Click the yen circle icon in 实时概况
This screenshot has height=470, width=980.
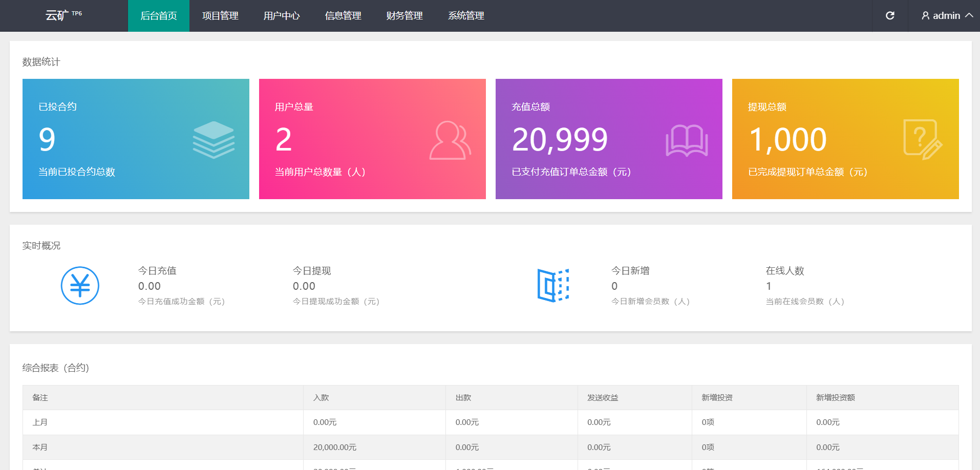[x=80, y=286]
